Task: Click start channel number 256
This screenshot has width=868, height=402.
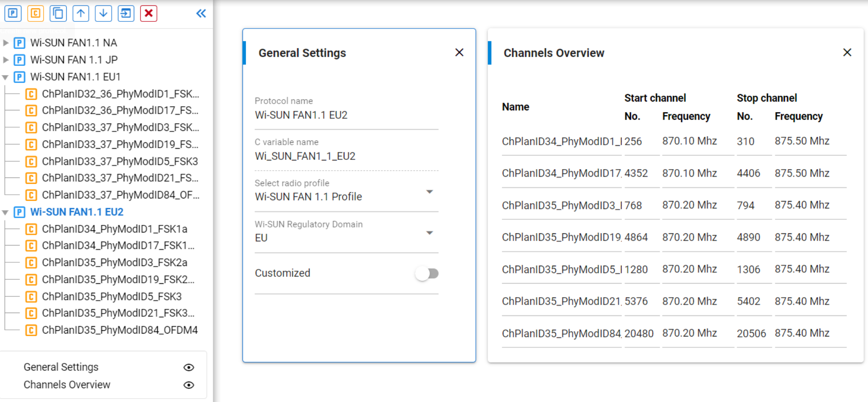Action: pos(633,141)
